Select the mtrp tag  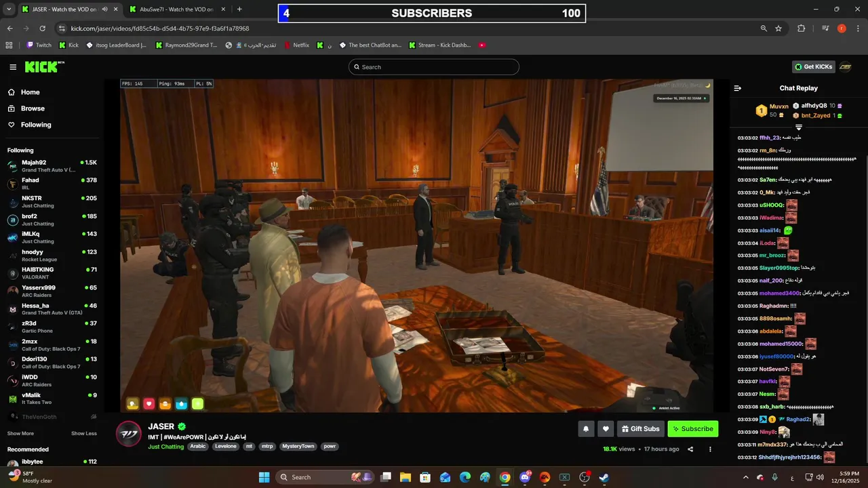click(x=267, y=447)
